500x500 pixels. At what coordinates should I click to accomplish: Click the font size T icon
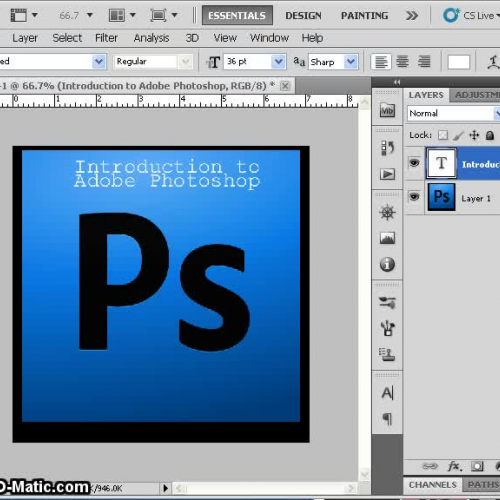[x=213, y=62]
